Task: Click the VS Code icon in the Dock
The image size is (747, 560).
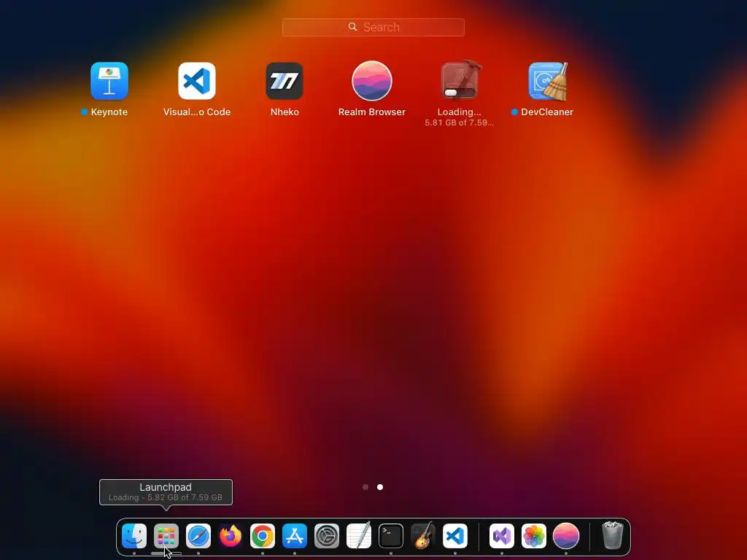Action: (x=455, y=536)
